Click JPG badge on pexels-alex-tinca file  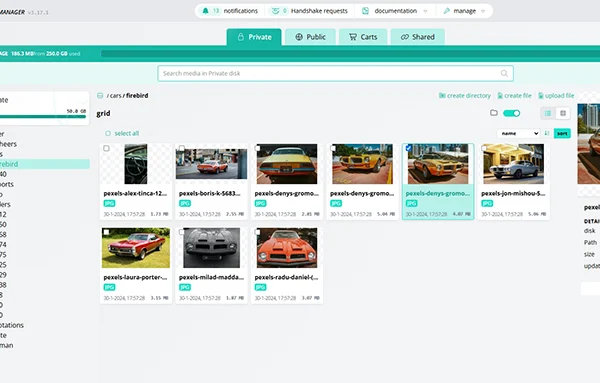point(109,203)
